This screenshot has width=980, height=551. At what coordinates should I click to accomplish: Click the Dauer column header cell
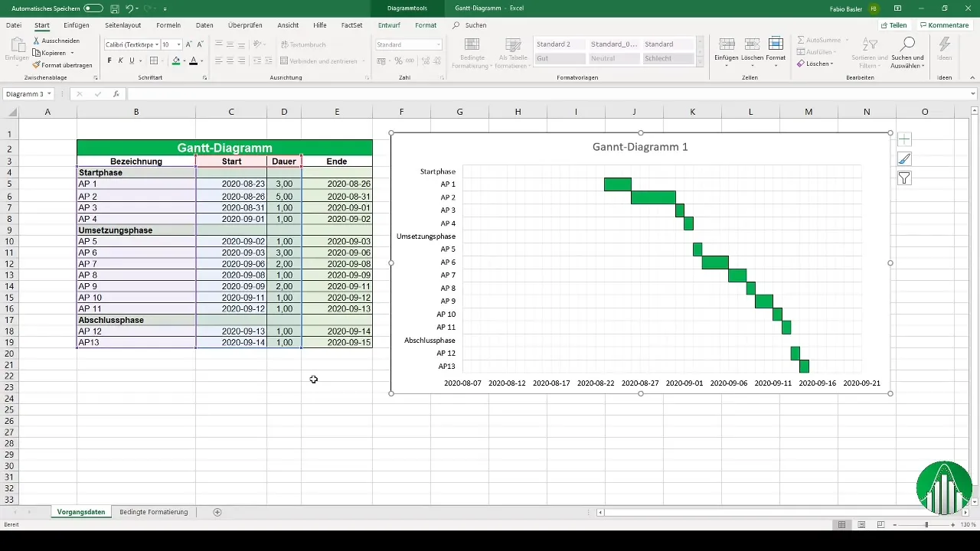(x=284, y=161)
